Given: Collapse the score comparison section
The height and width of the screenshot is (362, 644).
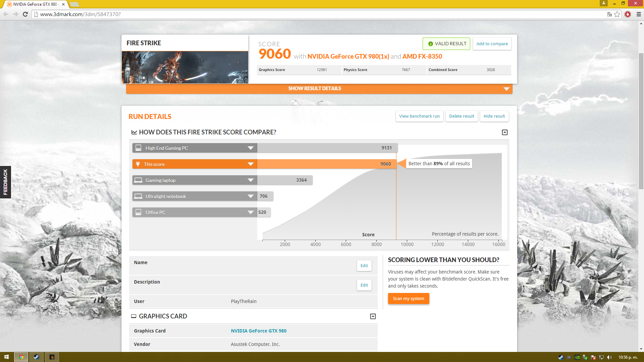Looking at the screenshot, I should [x=505, y=132].
